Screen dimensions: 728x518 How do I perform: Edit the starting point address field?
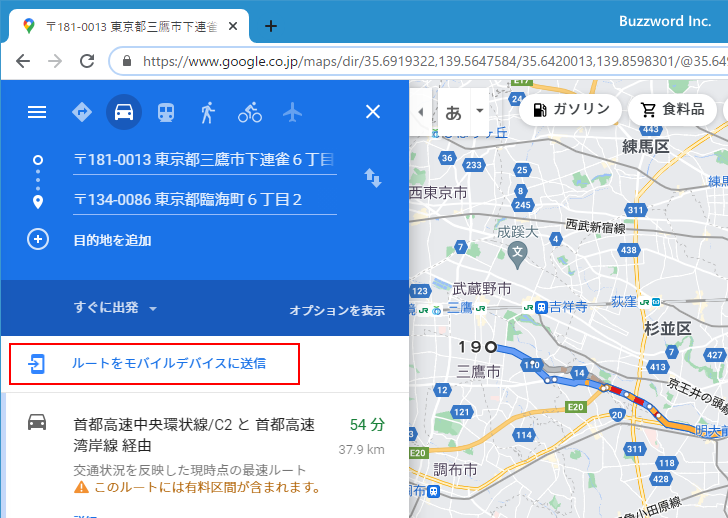pos(205,160)
